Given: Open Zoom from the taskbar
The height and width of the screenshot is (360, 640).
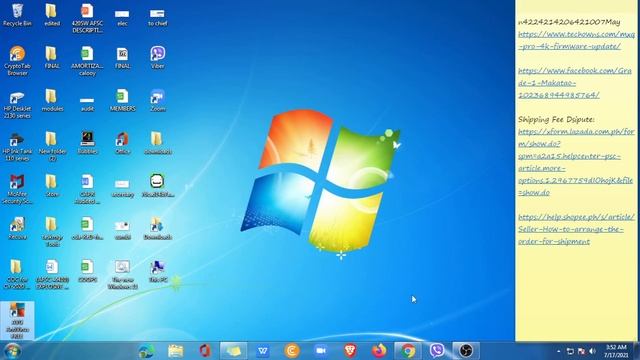Looking at the screenshot, I should pos(321,351).
